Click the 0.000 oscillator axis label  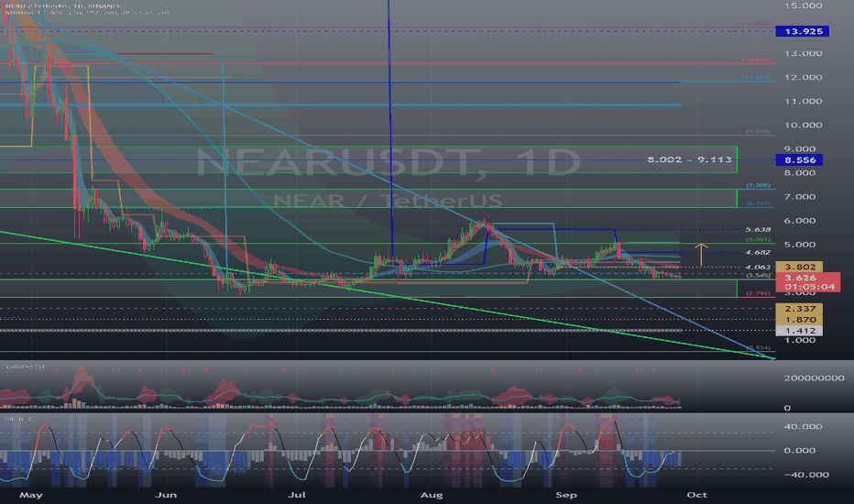800,450
